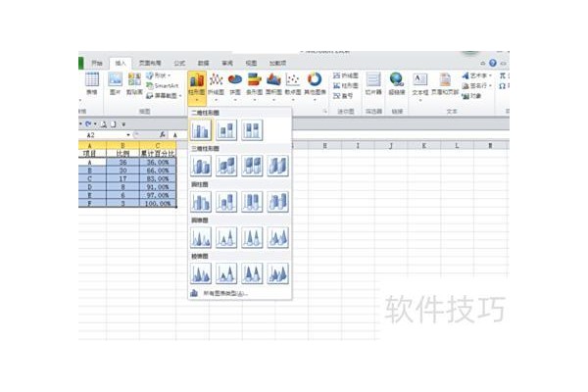Open the Shapes dropdown
The width and height of the screenshot is (588, 392).
(159, 75)
